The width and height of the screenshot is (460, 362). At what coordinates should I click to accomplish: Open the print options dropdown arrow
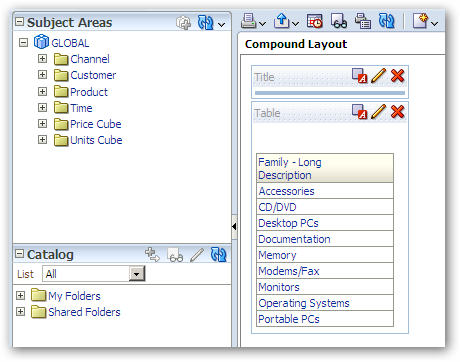click(263, 24)
